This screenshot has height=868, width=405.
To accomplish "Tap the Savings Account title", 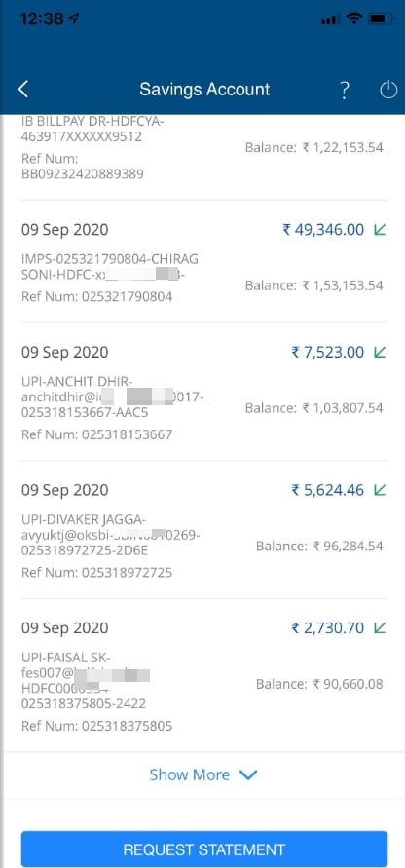I will 204,89.
